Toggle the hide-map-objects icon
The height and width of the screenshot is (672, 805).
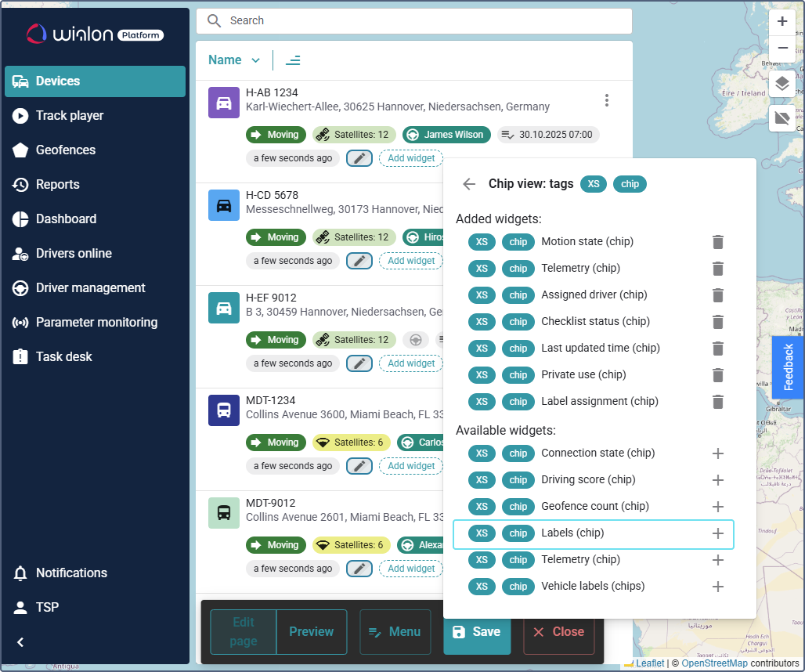(x=782, y=118)
